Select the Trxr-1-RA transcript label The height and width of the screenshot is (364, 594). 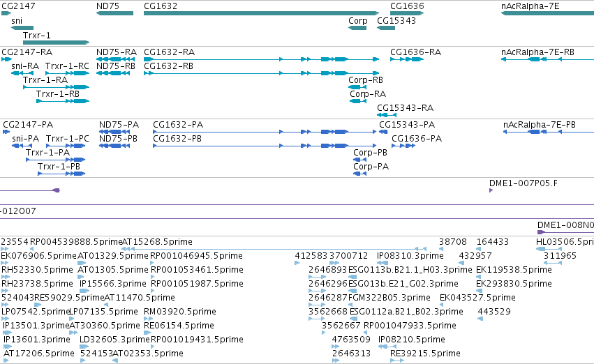[45, 79]
